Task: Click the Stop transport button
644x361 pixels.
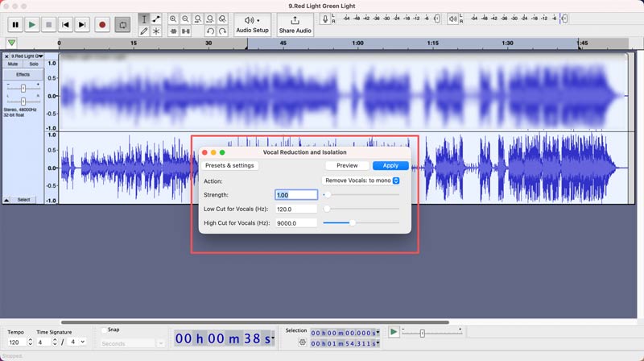Action: [x=48, y=25]
